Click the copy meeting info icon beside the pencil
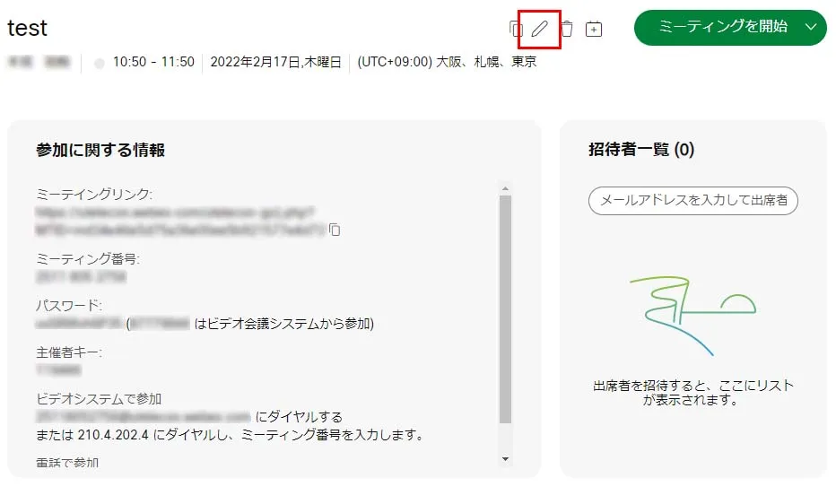 pos(515,29)
